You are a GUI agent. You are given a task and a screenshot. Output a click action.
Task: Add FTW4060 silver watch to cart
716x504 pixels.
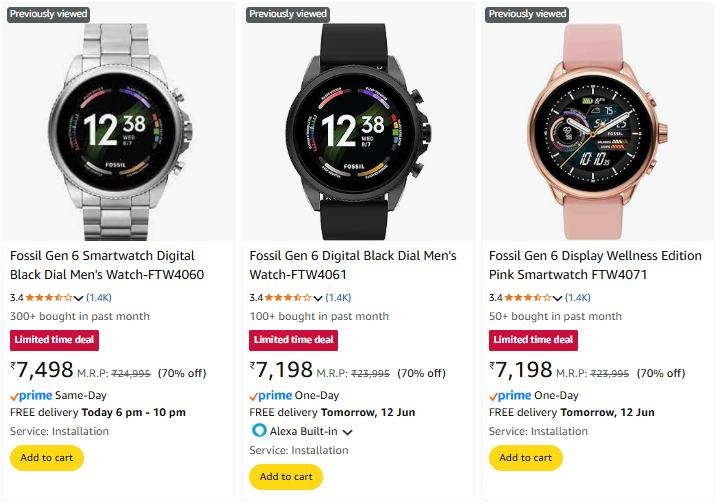tap(47, 458)
